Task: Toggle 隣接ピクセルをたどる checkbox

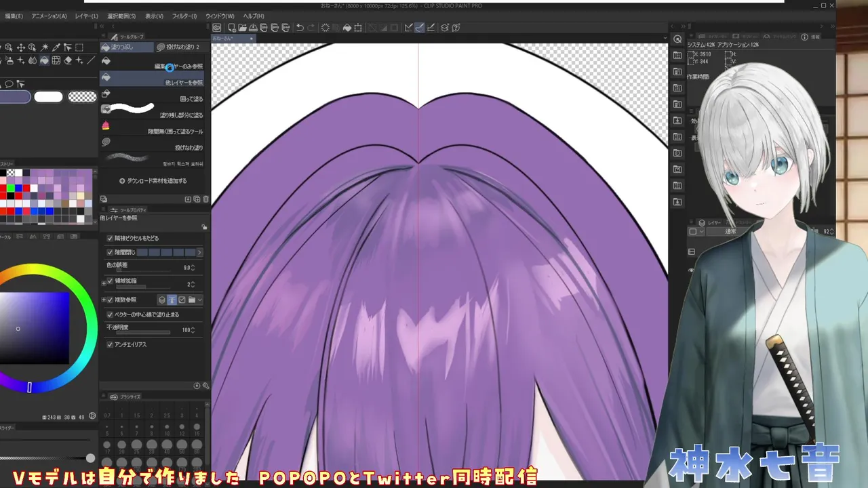Action: [x=110, y=239]
